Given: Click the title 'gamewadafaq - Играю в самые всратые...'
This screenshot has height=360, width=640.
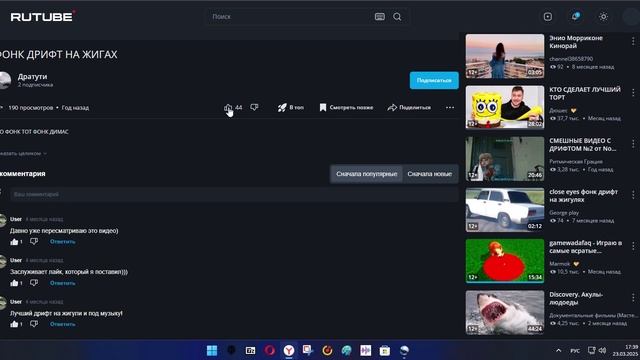Looking at the screenshot, I should pyautogui.click(x=585, y=247).
